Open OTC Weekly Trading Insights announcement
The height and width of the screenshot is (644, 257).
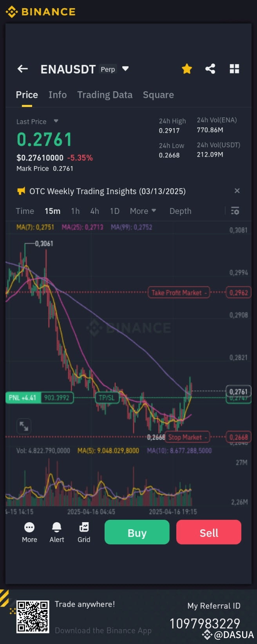pyautogui.click(x=107, y=191)
